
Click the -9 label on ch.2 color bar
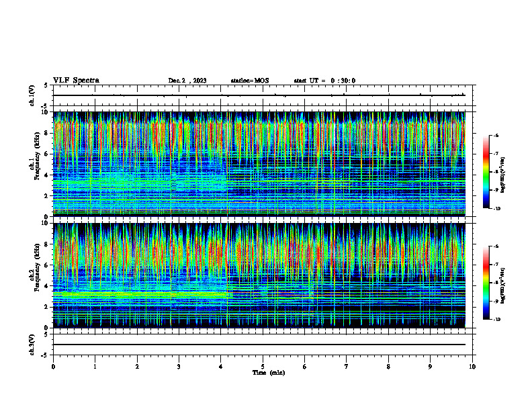click(496, 301)
